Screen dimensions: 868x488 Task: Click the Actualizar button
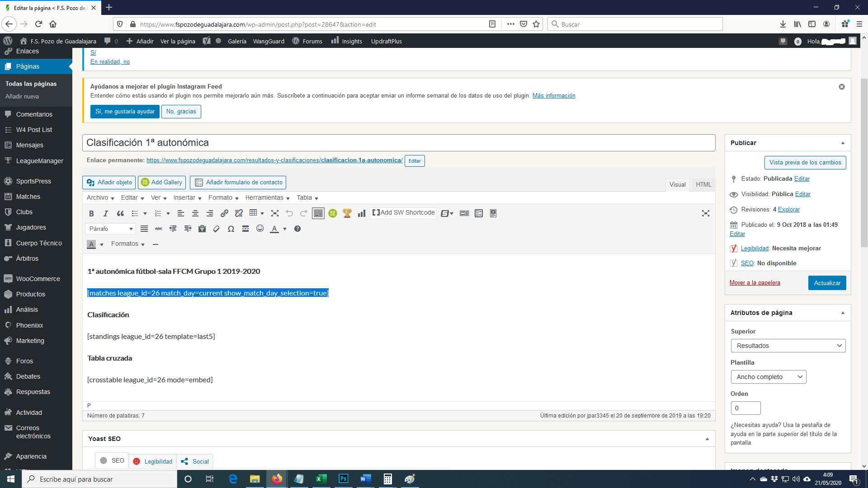pyautogui.click(x=827, y=283)
